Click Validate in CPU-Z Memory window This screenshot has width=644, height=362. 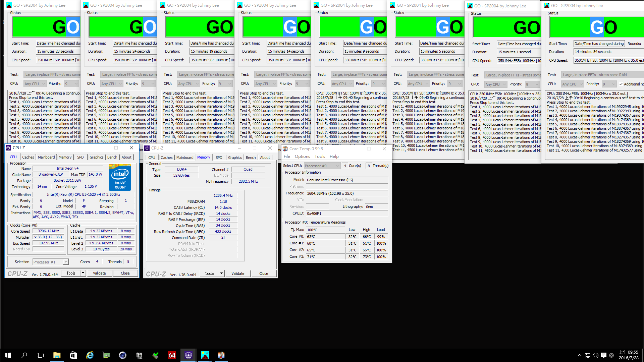pos(238,274)
